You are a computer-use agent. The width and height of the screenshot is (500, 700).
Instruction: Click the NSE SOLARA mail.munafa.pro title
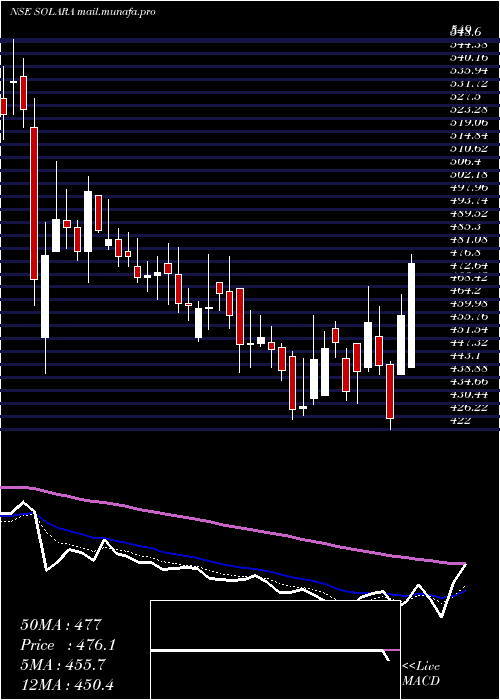tap(83, 12)
